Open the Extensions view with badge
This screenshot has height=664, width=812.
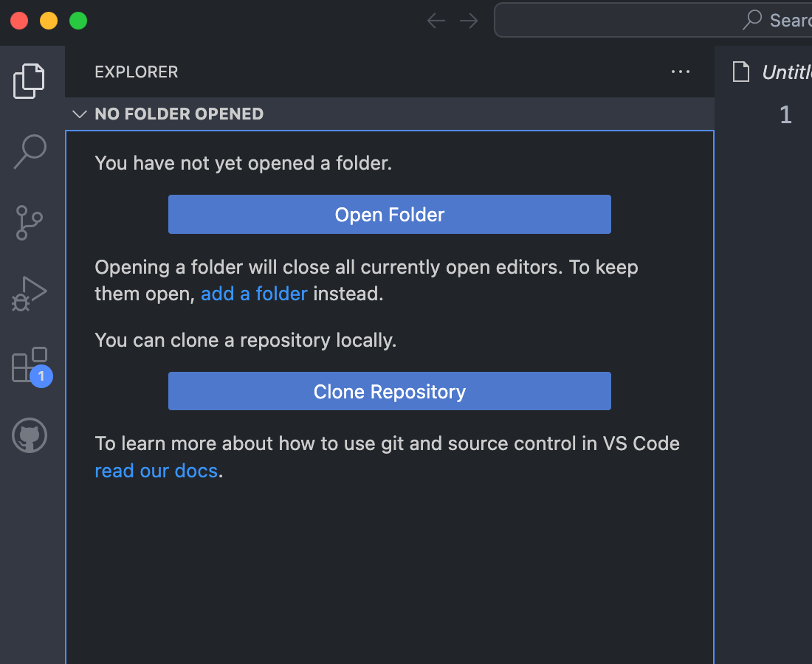[31, 366]
